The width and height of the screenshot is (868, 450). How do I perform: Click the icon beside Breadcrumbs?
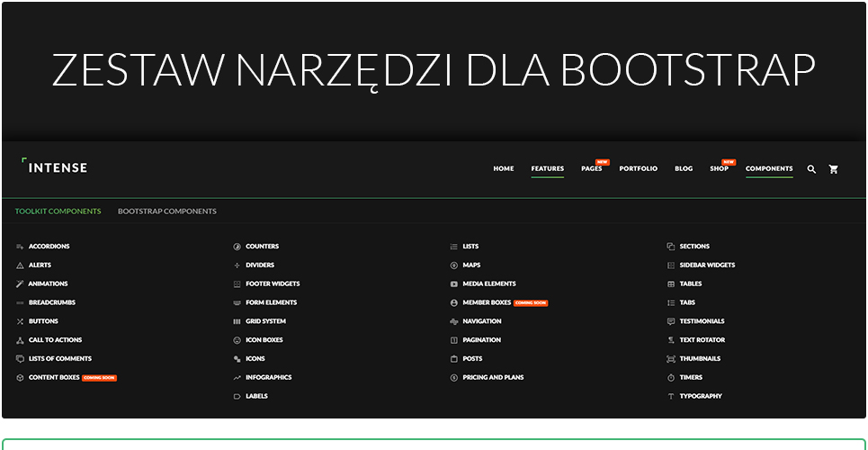pyautogui.click(x=20, y=303)
